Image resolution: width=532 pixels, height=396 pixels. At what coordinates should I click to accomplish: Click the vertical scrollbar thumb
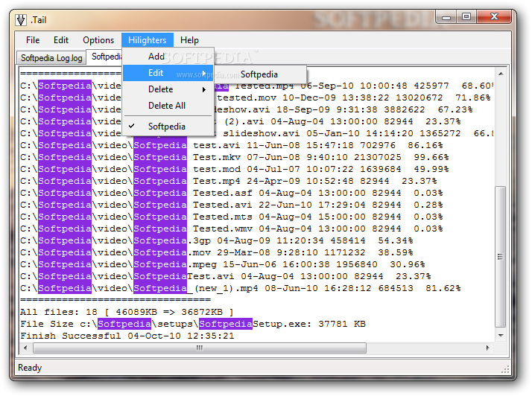[501, 256]
